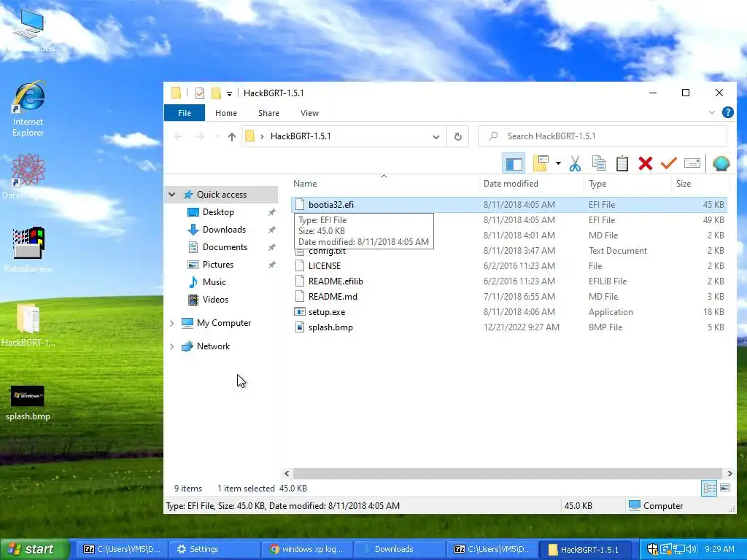The width and height of the screenshot is (747, 560).
Task: Click the Rename icon in the toolbar
Action: (692, 163)
